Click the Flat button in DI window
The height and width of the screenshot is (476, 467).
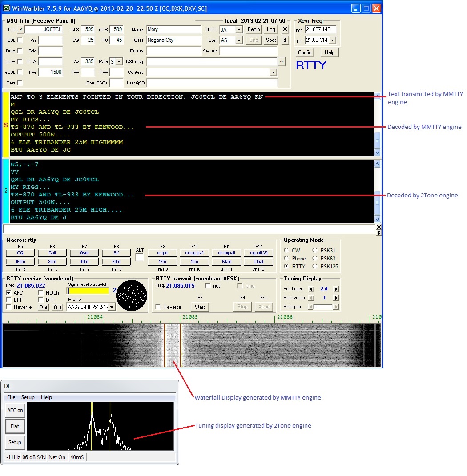tap(15, 426)
